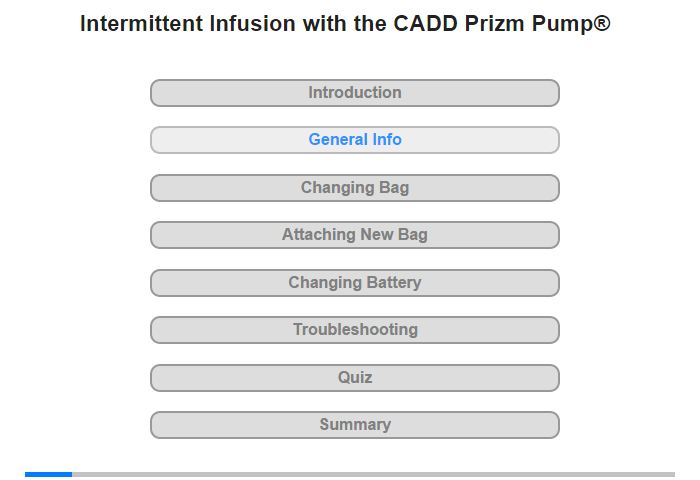The width and height of the screenshot is (700, 480).
Task: Start the Quiz
Action: [x=354, y=378]
